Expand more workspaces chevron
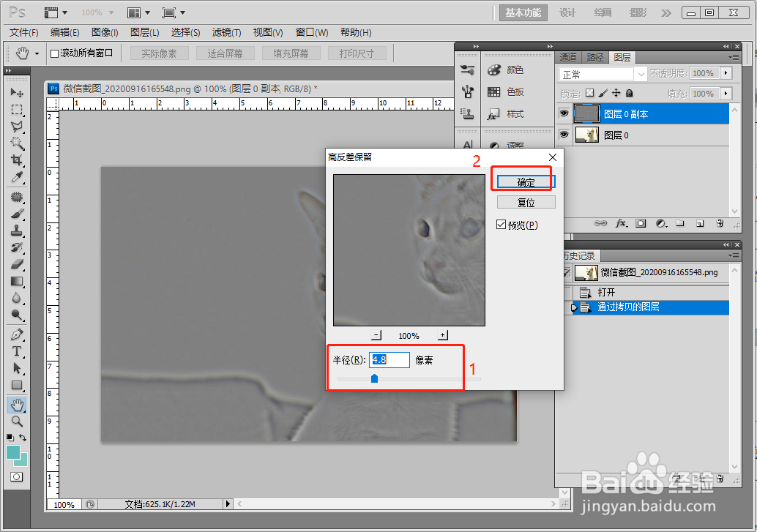 coord(666,12)
